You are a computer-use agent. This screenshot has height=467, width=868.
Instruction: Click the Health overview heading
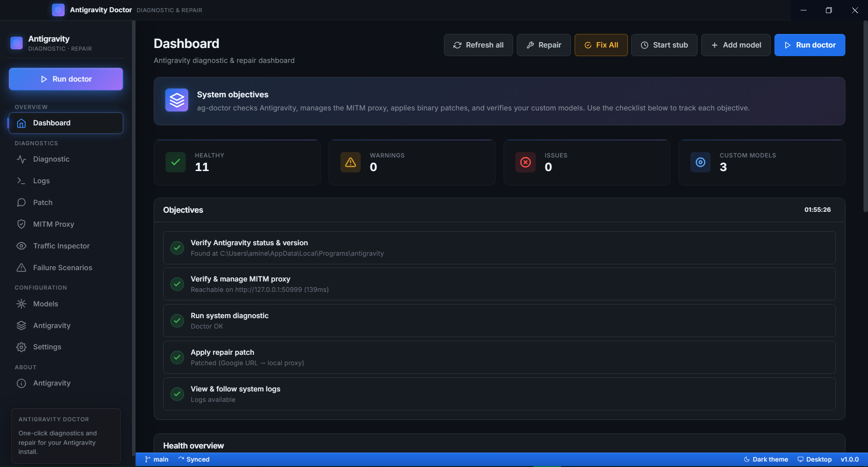[193, 446]
